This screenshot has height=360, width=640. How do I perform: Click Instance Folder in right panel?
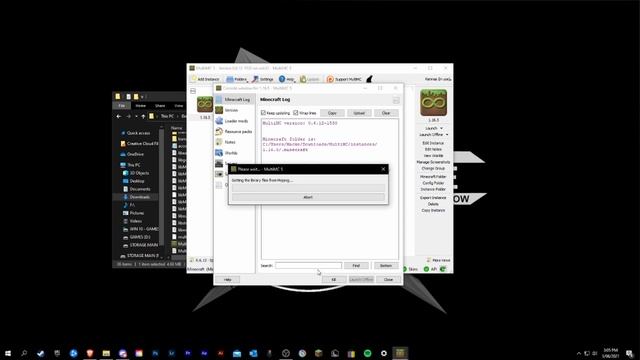[433, 189]
